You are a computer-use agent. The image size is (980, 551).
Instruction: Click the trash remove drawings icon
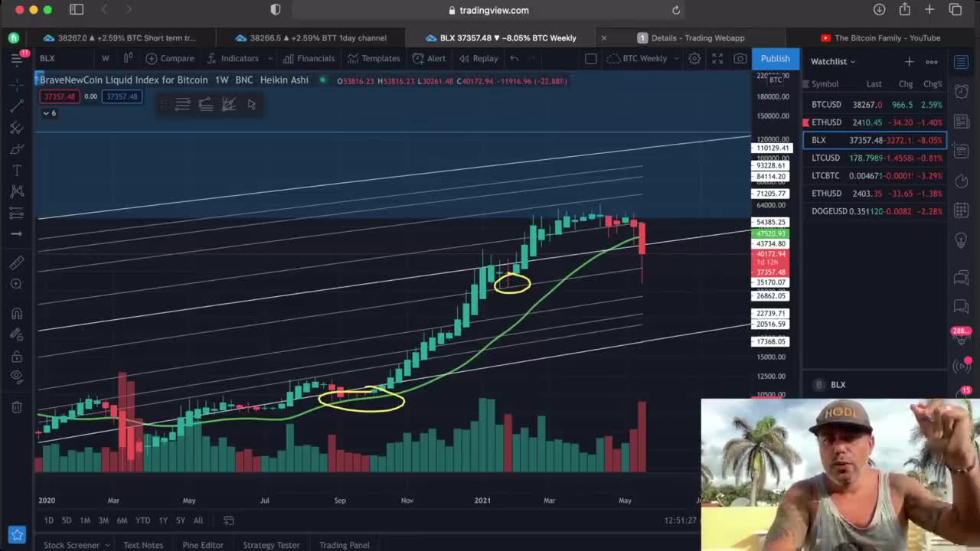[17, 407]
